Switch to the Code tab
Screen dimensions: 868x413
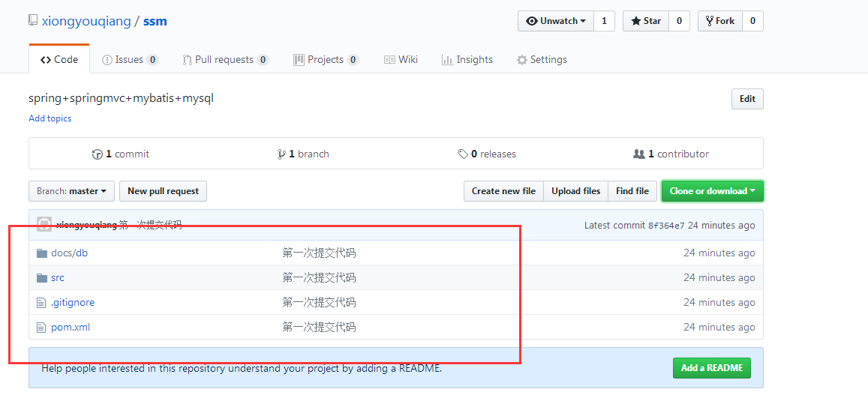(59, 59)
